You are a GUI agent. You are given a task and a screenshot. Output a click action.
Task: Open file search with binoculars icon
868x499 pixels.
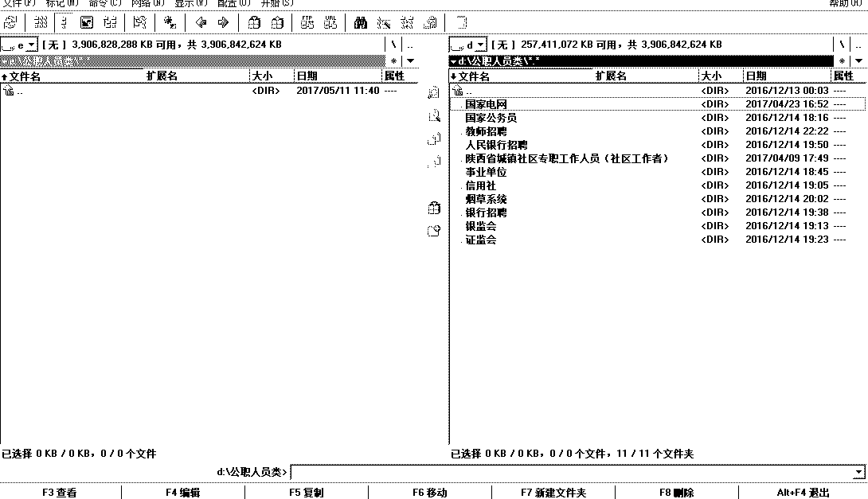coord(361,22)
